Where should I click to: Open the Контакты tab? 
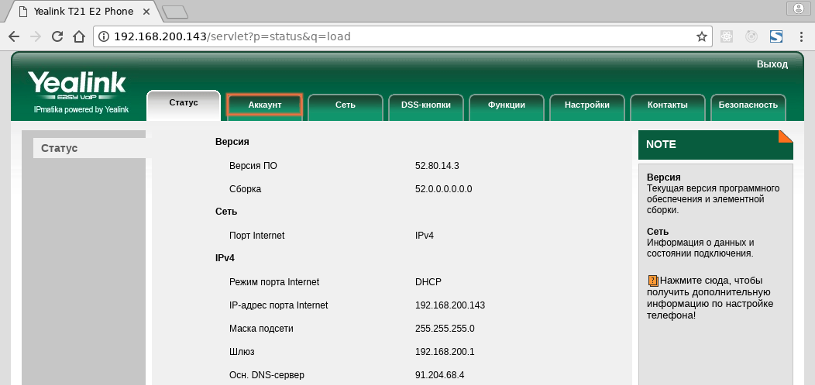pyautogui.click(x=667, y=107)
